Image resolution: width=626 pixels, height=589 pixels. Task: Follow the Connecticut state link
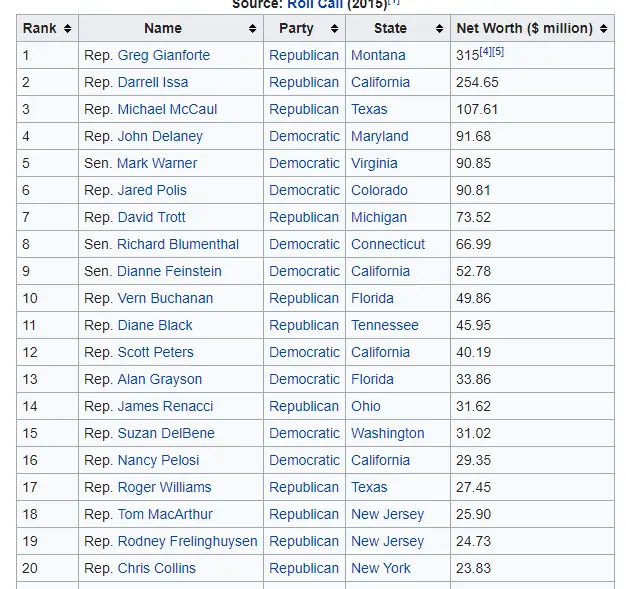(x=388, y=244)
